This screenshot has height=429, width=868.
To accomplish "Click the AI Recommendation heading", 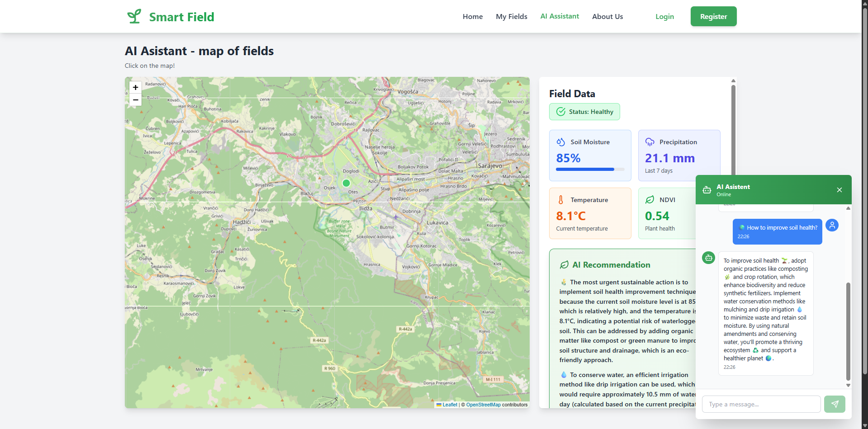I will (x=611, y=265).
